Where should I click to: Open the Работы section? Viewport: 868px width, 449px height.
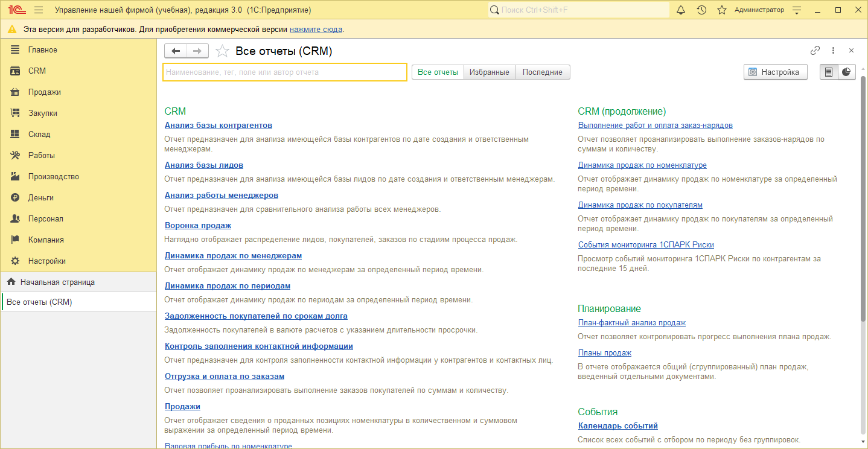(x=78, y=155)
